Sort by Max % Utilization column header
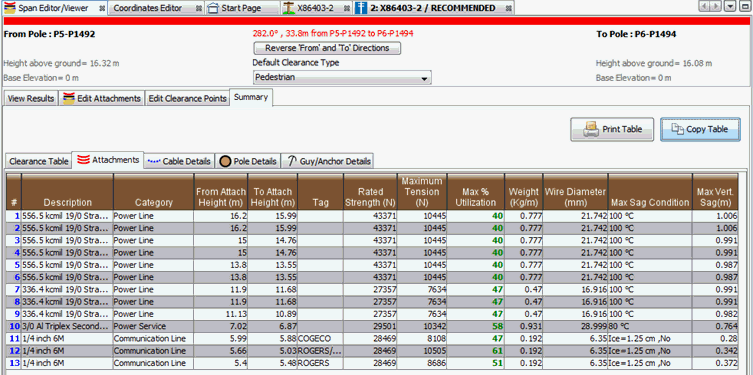The width and height of the screenshot is (753, 375). pyautogui.click(x=475, y=192)
